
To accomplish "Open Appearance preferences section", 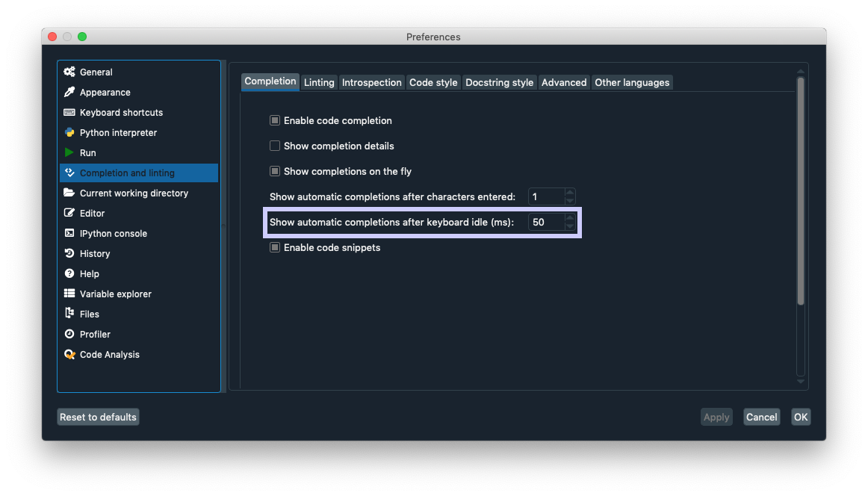I will point(139,92).
